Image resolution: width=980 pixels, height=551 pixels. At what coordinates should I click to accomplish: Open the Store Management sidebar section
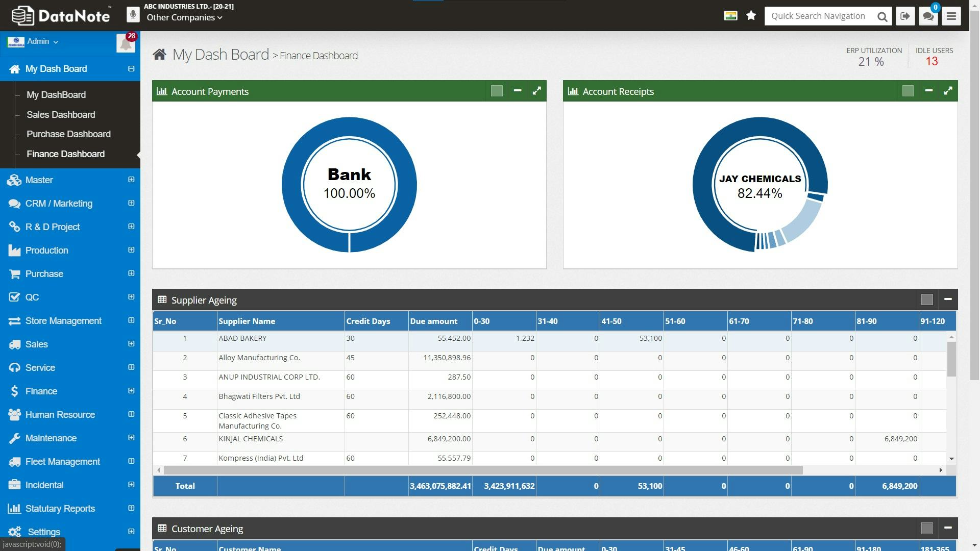(x=63, y=320)
